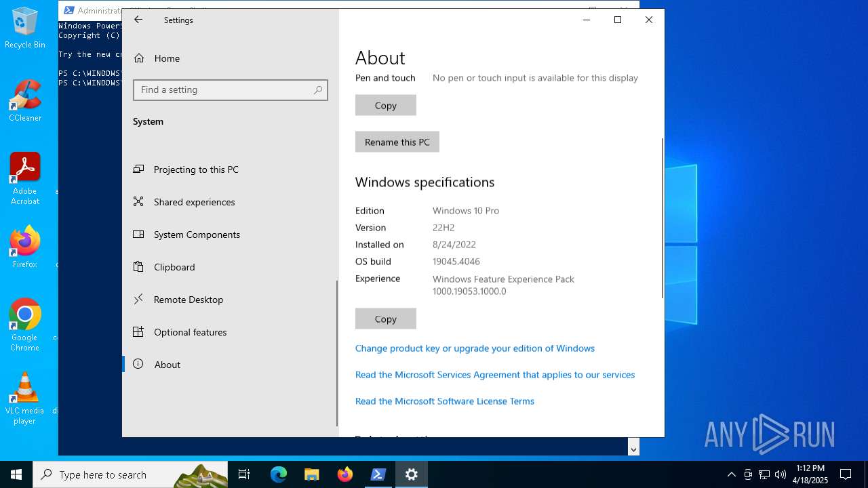This screenshot has width=868, height=488.
Task: Select the Clipboard icon in sidebar
Action: 138,267
